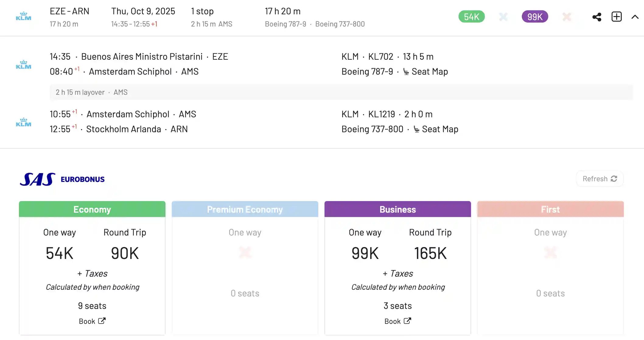Click the refresh arrows icon
This screenshot has height=340, width=644.
(614, 179)
